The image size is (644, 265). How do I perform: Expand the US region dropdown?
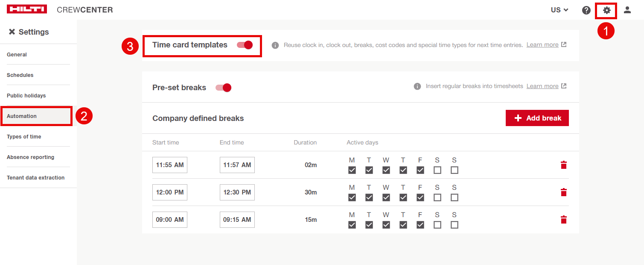click(559, 10)
